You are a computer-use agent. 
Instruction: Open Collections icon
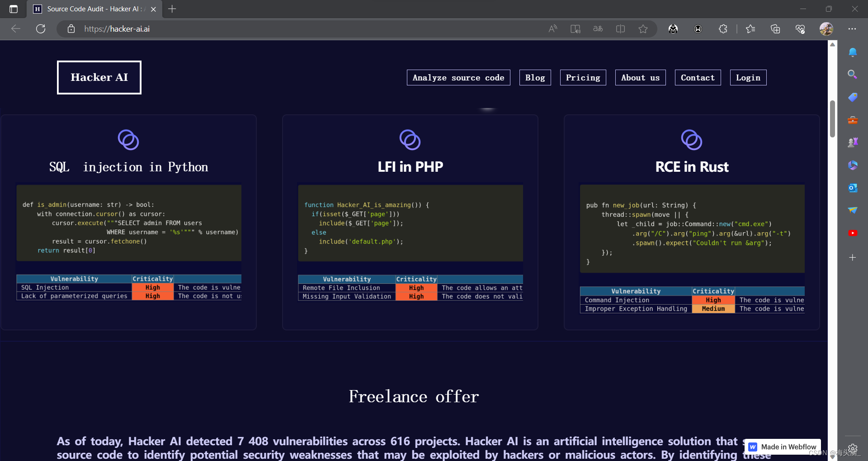[775, 29]
